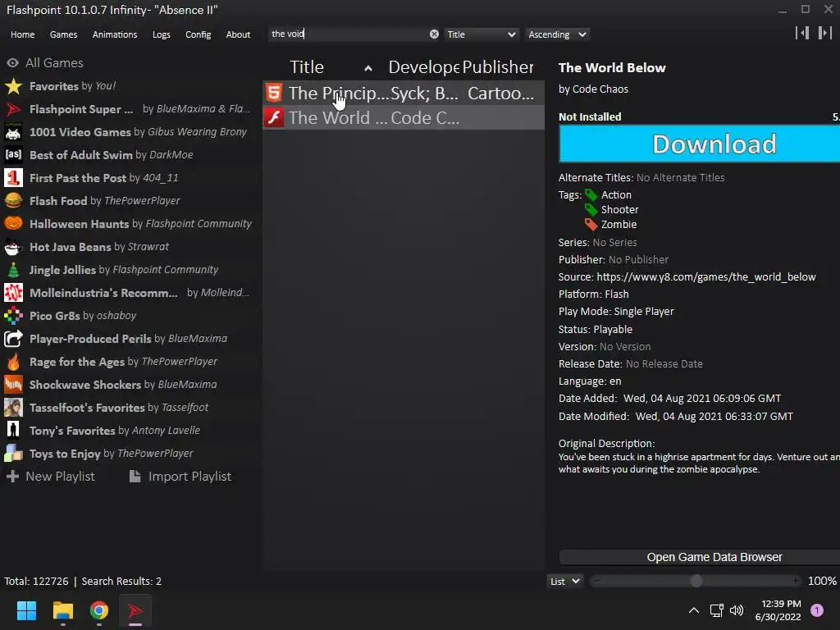The height and width of the screenshot is (630, 840).
Task: Click the Player-Produced Perils share icon
Action: tap(13, 339)
